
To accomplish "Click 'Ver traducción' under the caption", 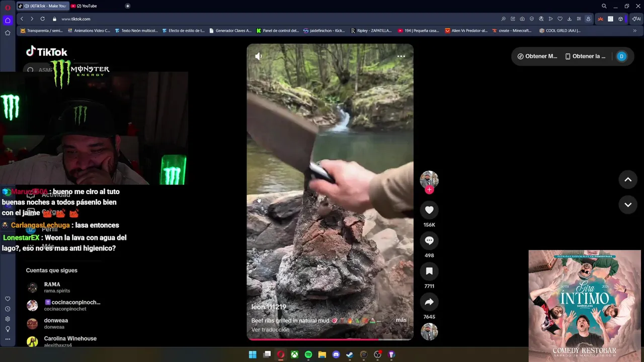I will [270, 330].
